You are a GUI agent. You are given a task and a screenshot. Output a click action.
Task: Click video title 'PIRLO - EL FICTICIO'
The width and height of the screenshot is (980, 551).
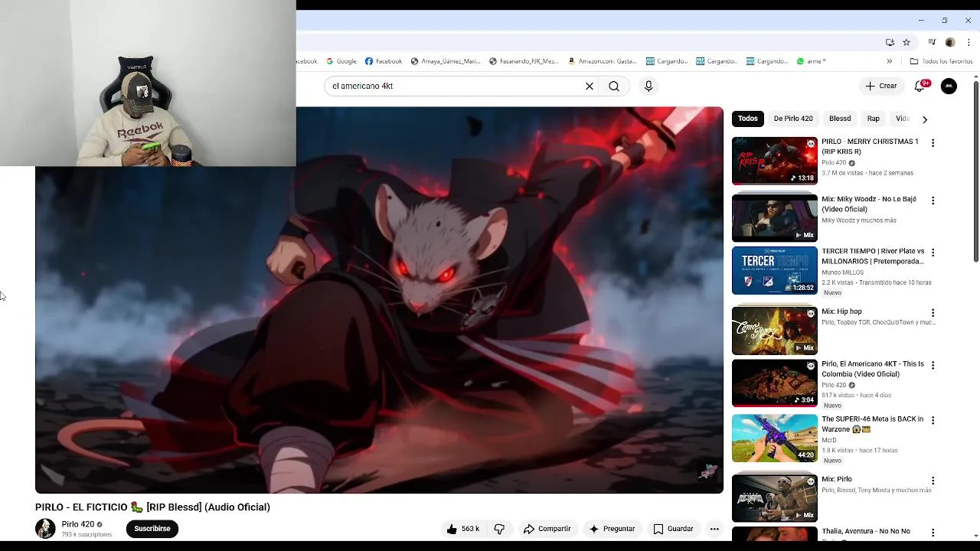pyautogui.click(x=152, y=507)
